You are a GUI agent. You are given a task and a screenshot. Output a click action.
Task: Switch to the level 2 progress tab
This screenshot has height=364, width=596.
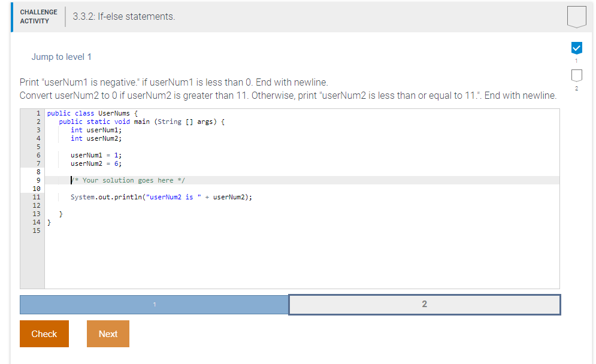coord(424,304)
